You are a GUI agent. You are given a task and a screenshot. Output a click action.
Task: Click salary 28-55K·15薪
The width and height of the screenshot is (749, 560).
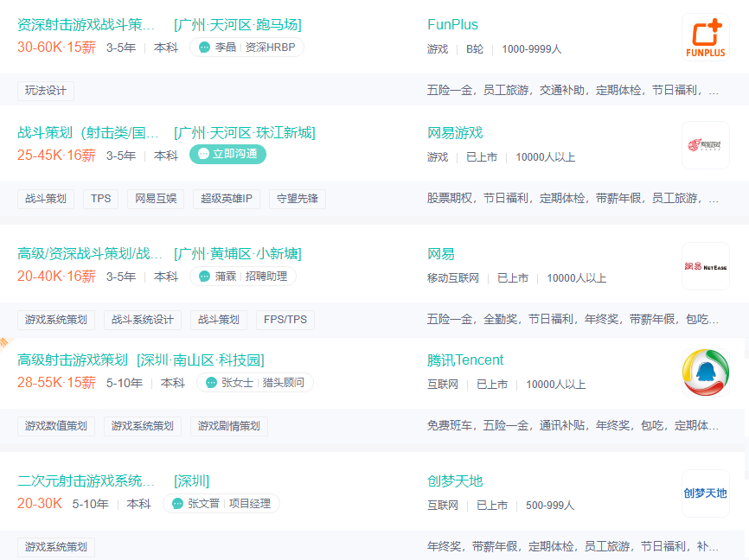point(56,382)
